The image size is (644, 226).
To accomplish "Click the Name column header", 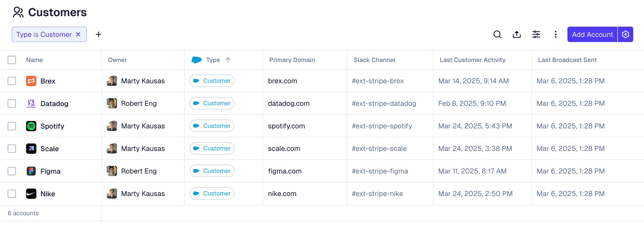I will (34, 60).
